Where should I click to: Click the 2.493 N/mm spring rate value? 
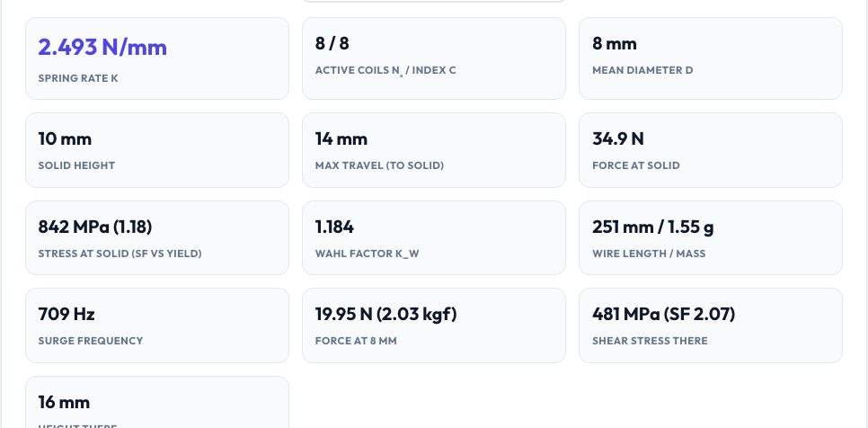point(102,47)
